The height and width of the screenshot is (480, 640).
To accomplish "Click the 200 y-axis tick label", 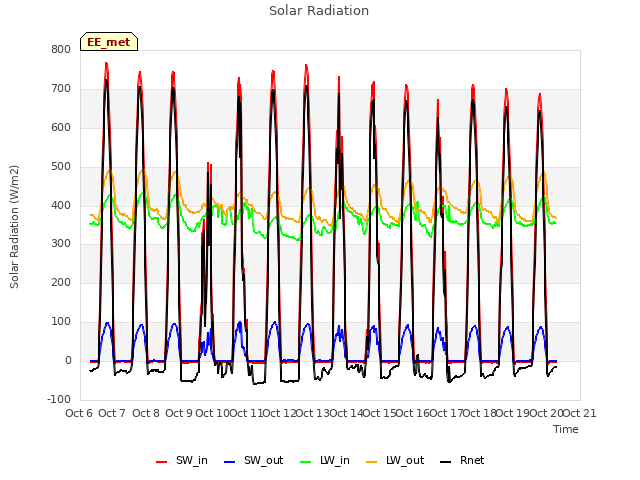I will (61, 283).
